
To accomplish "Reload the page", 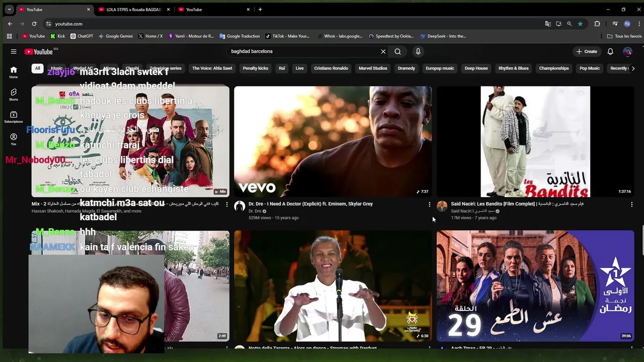I will 34,24.
